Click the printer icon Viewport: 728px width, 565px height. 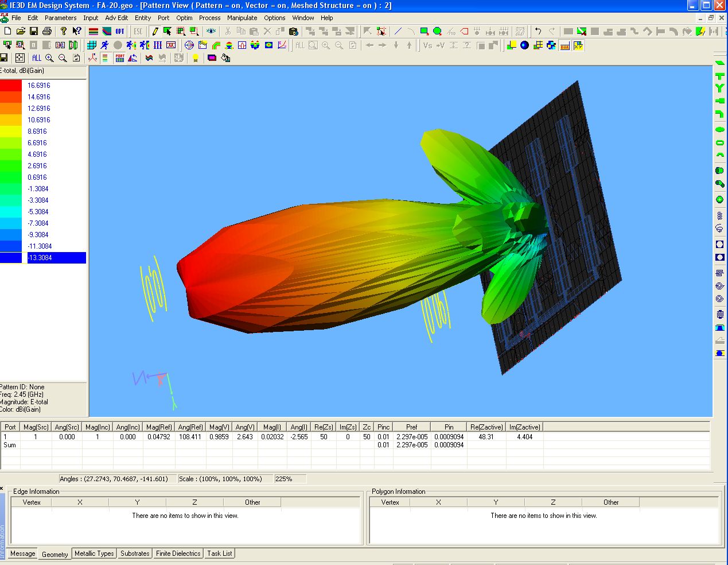click(x=47, y=31)
